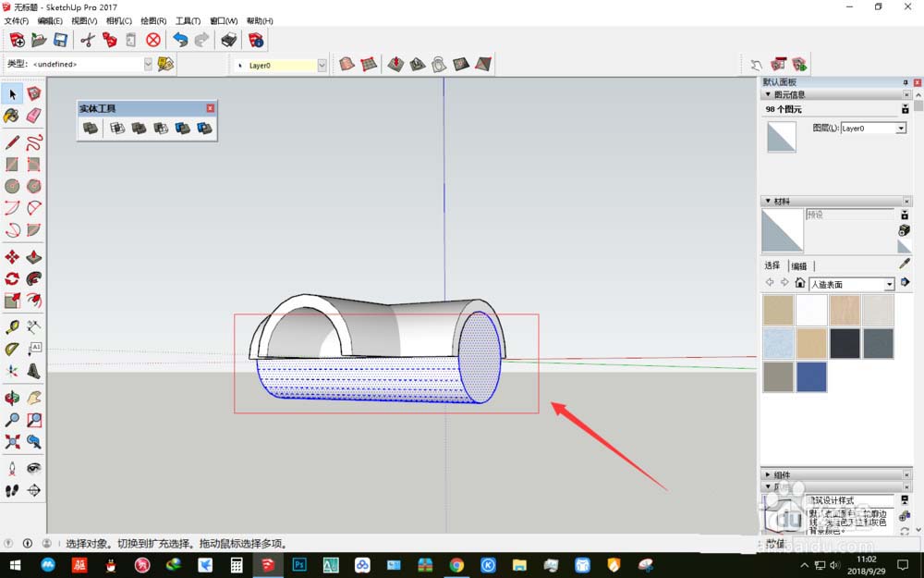924x578 pixels.
Task: Activate the Zoom Extents tool
Action: (12, 441)
